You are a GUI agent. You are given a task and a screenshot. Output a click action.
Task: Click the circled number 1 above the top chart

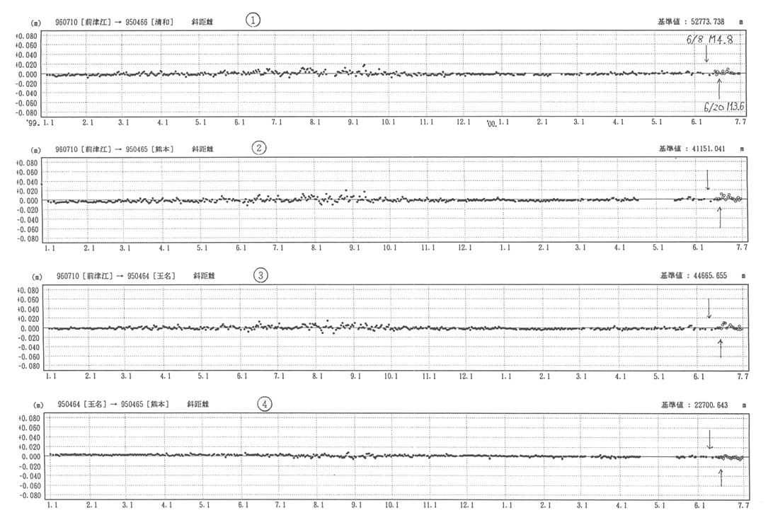252,21
